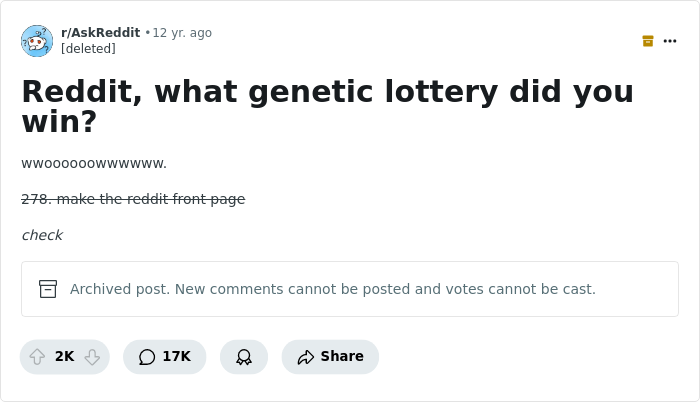Click the 'Archived post' notice text
700x402 pixels.
pyautogui.click(x=333, y=289)
